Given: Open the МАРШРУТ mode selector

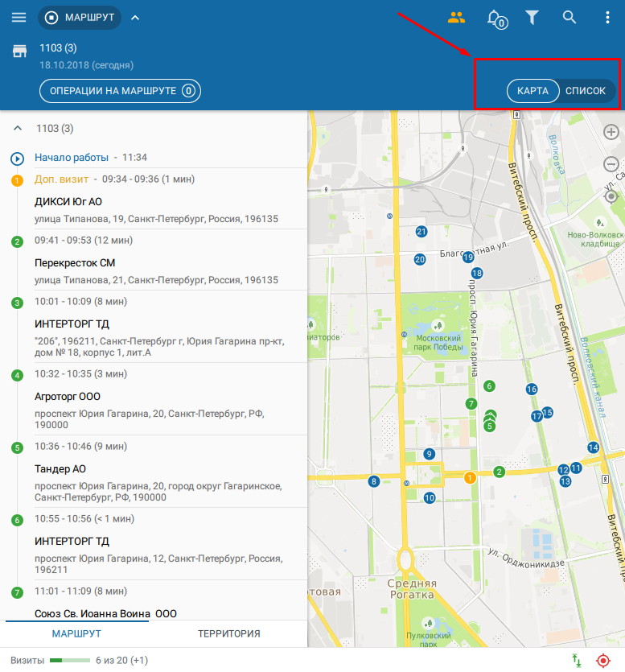Looking at the screenshot, I should tap(80, 18).
